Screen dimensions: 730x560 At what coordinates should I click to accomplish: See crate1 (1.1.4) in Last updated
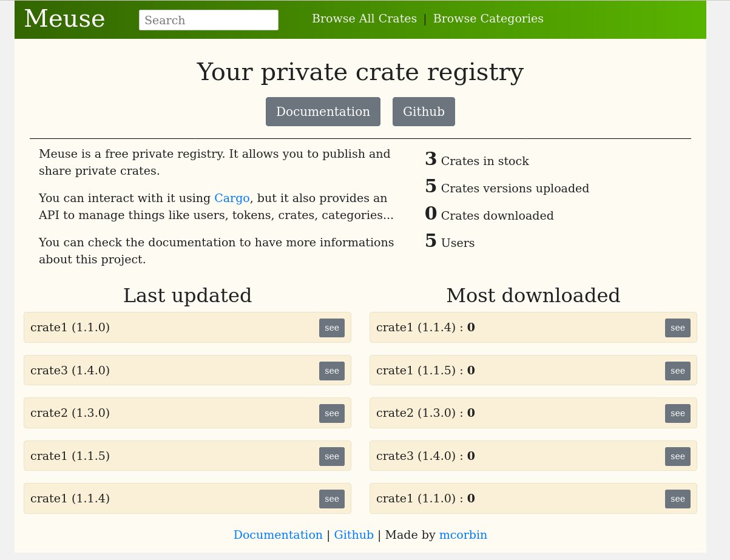[x=332, y=499]
